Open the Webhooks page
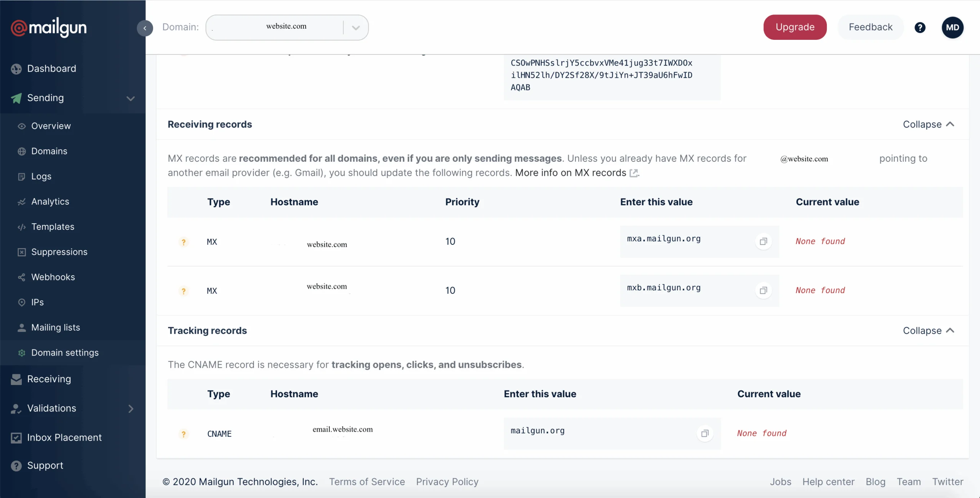980x498 pixels. (x=53, y=277)
